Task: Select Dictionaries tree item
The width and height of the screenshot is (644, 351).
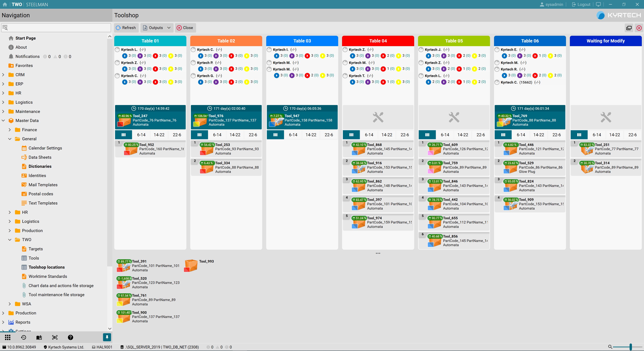Action: [x=40, y=166]
